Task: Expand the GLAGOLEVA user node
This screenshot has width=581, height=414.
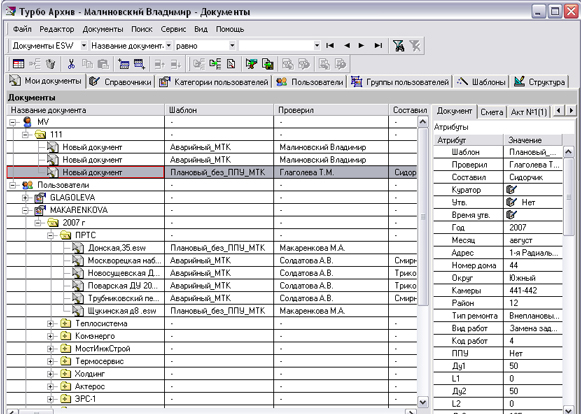Action: [25, 198]
